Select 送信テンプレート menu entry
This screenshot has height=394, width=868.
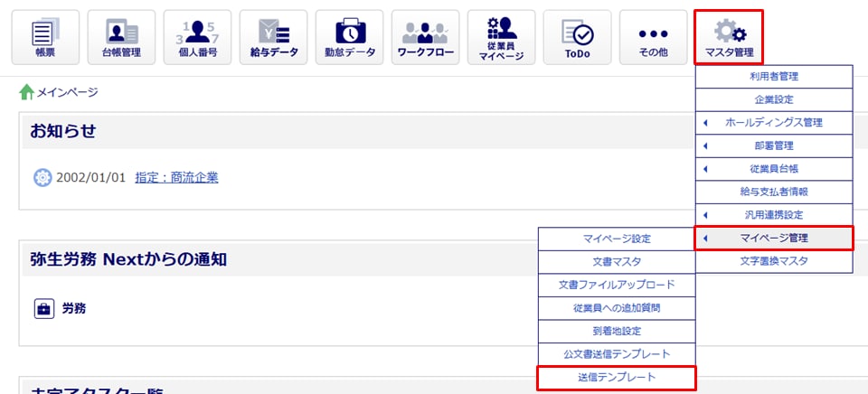pos(617,377)
